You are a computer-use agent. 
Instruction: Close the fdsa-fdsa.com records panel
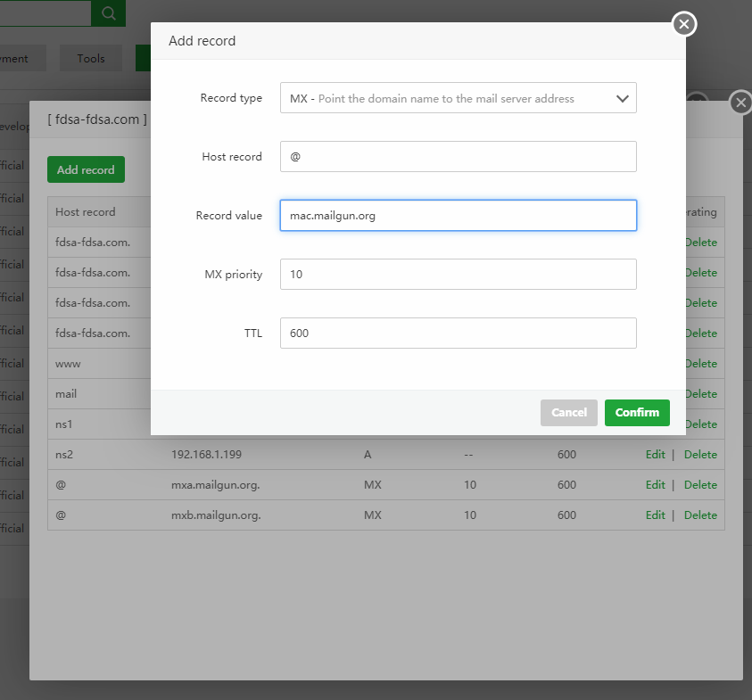tap(740, 103)
